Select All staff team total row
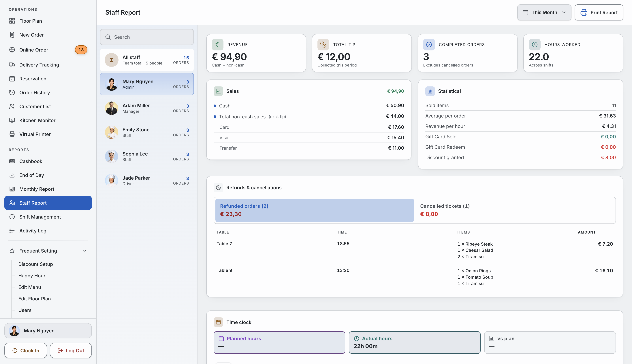This screenshot has height=364, width=632. tap(147, 60)
